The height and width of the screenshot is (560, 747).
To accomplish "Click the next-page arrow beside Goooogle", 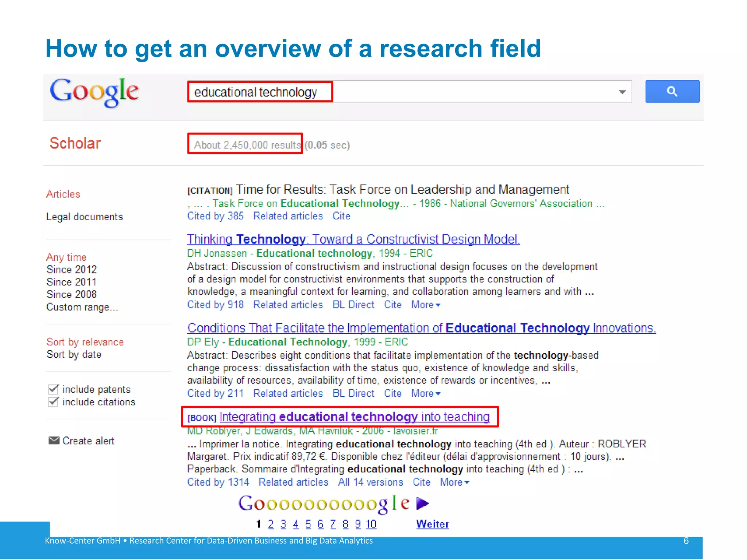I will coord(423,503).
